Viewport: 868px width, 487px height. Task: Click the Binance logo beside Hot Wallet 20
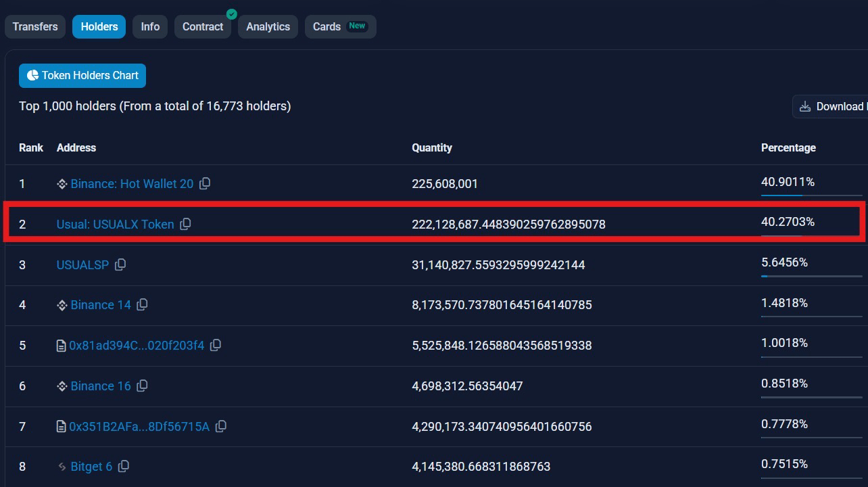[x=62, y=184]
